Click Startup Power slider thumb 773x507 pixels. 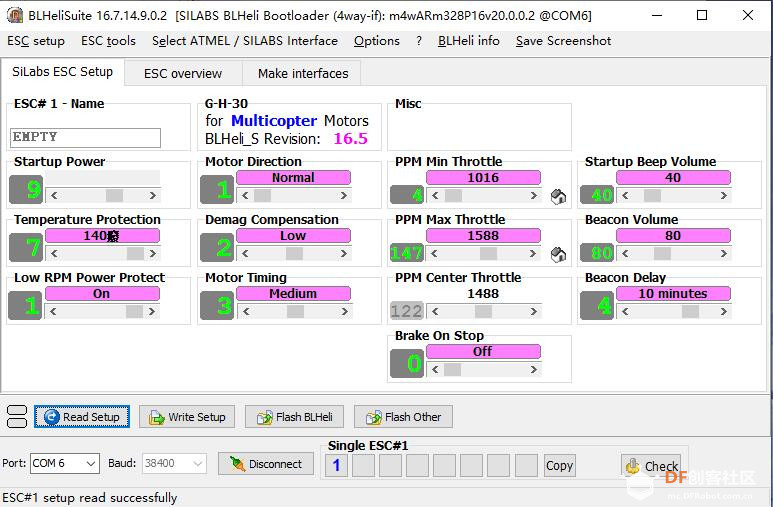click(114, 196)
